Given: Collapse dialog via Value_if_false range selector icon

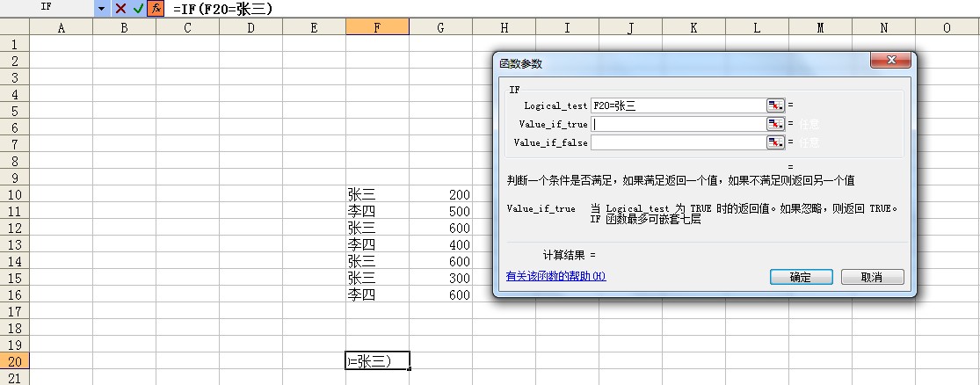Looking at the screenshot, I should [775, 142].
